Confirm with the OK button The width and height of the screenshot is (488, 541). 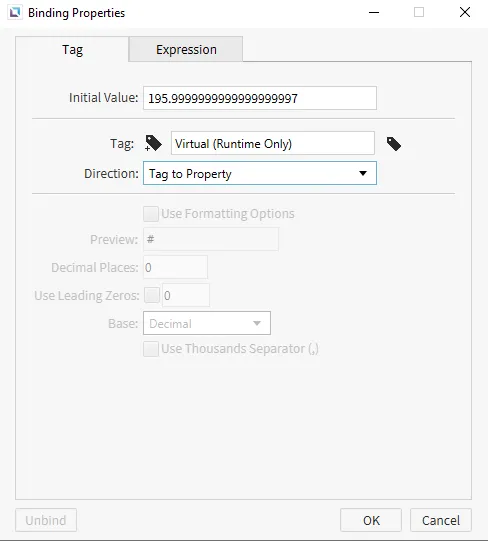pos(371,520)
